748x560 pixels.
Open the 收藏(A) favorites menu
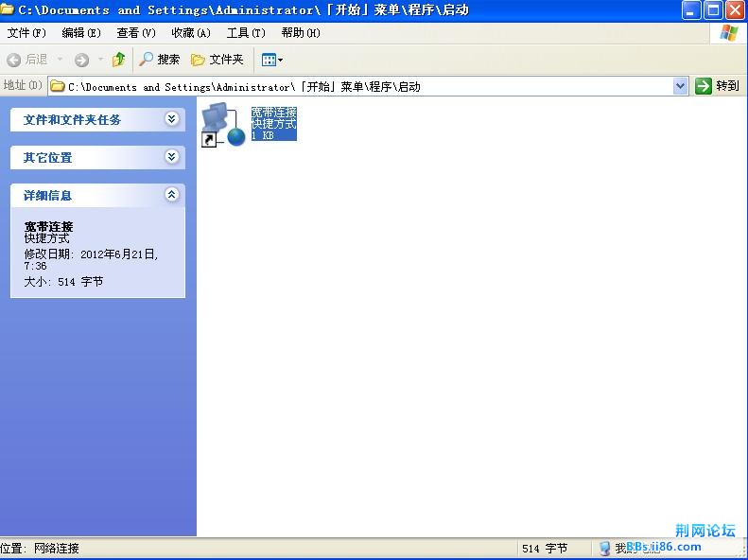pyautogui.click(x=191, y=33)
